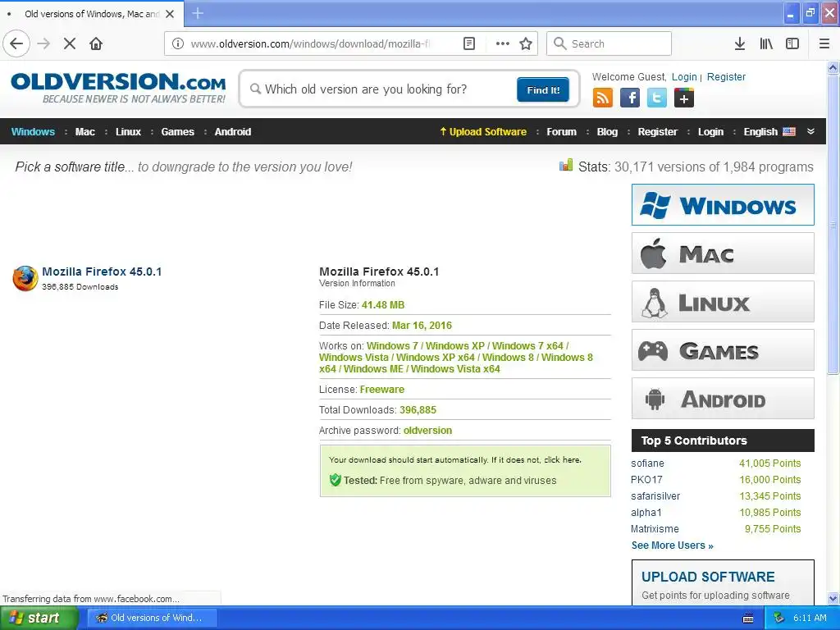
Task: Click the green Tested shield icon
Action: pyautogui.click(x=336, y=480)
